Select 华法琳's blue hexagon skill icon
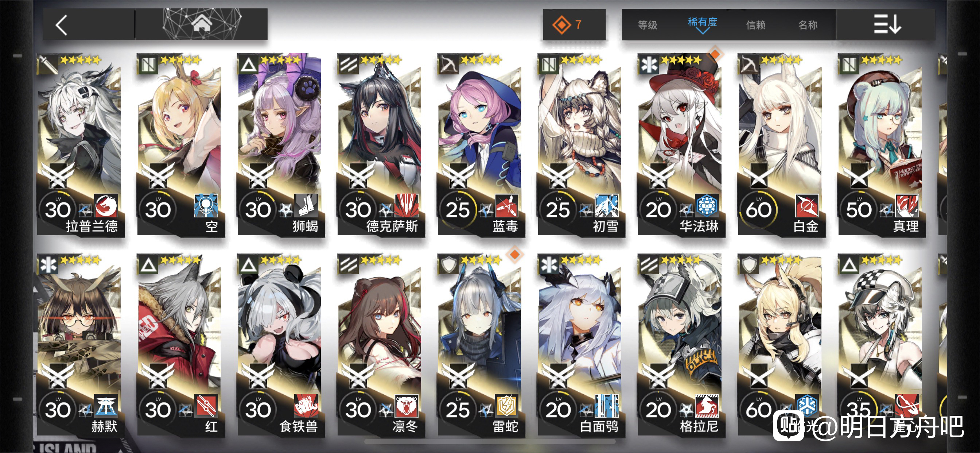The image size is (980, 453). (707, 206)
